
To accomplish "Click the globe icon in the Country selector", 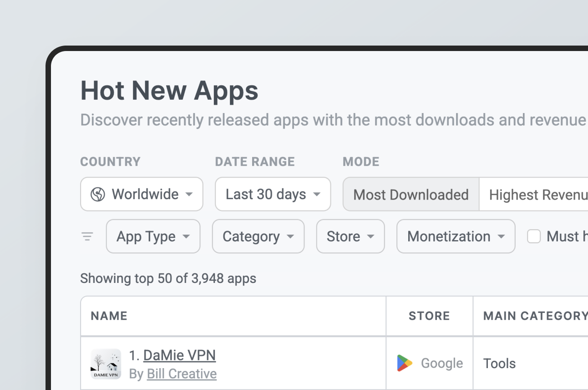I will click(x=97, y=195).
